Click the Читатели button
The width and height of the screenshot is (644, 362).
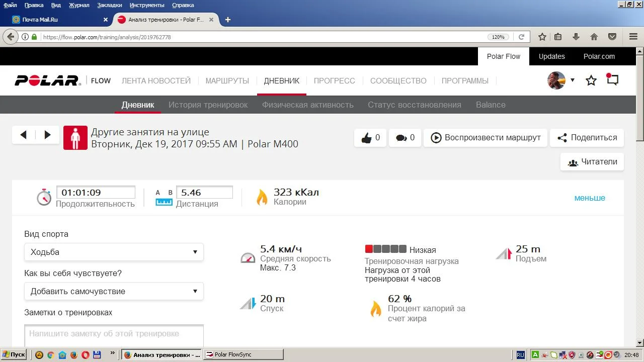tap(592, 162)
